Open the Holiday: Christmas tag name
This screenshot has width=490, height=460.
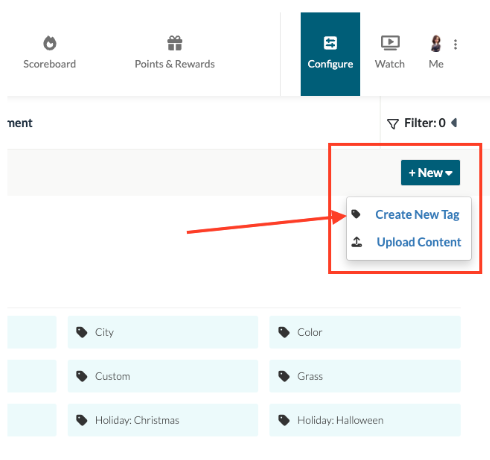click(137, 420)
